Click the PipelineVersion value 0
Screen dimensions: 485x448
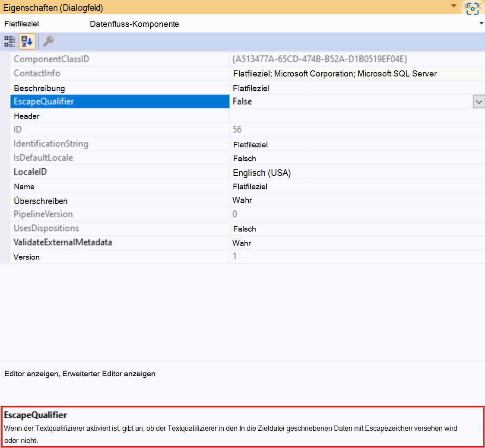click(x=235, y=214)
